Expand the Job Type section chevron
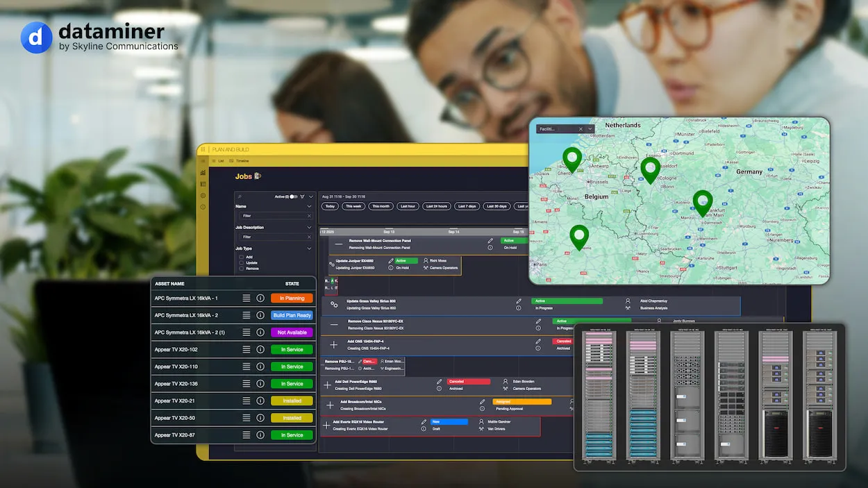The image size is (868, 488). coord(309,249)
